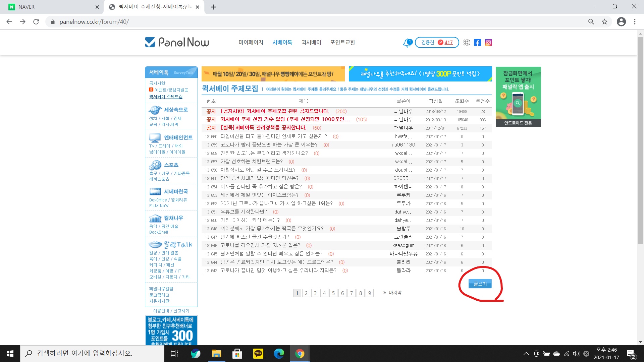This screenshot has height=362, width=644.
Task: Open Chrome profile account icon
Action: [621, 22]
